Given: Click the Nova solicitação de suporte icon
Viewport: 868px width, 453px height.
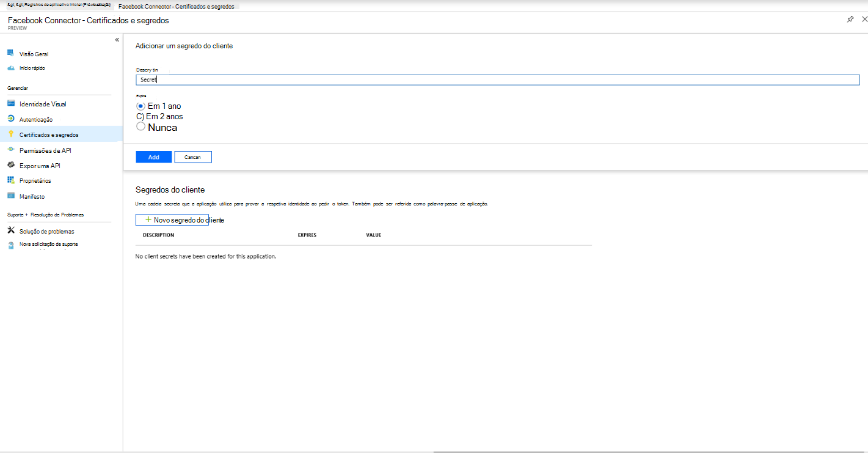Looking at the screenshot, I should point(10,245).
